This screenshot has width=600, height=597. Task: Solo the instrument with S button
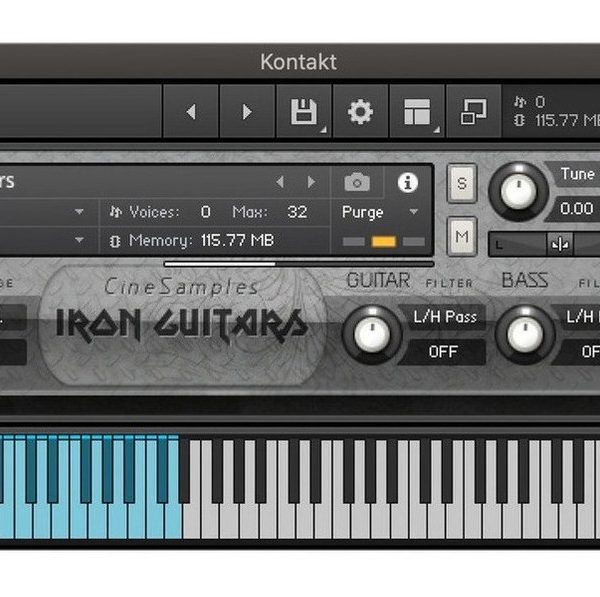462,183
